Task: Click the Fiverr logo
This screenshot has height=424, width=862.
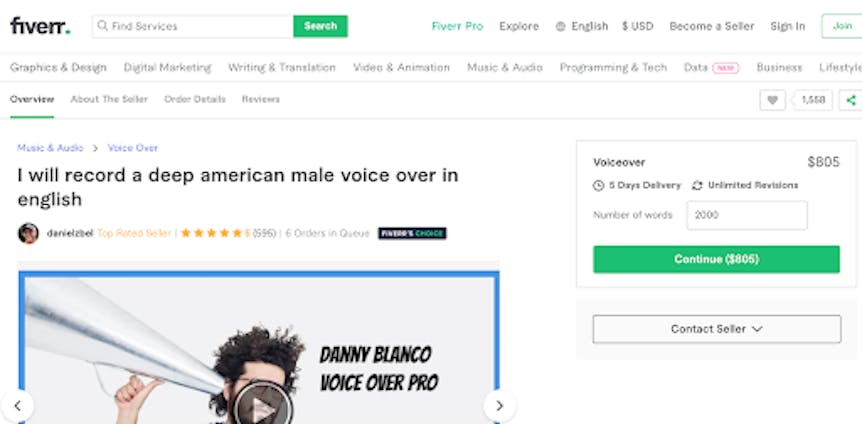Action: click(40, 26)
